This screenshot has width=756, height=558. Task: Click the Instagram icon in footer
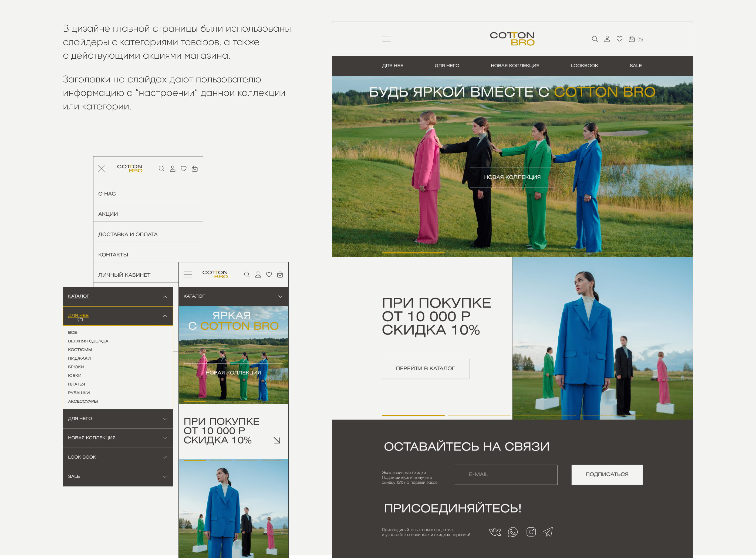[x=531, y=532]
